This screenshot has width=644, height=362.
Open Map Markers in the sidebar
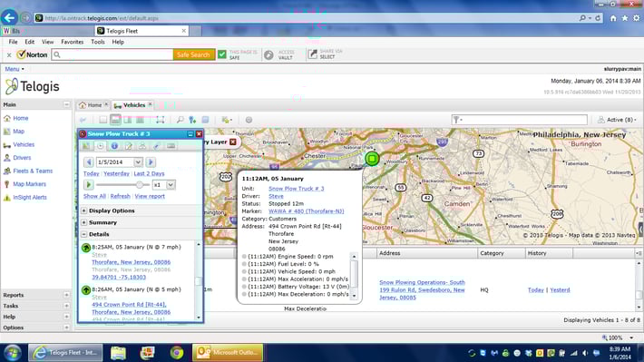coord(30,184)
